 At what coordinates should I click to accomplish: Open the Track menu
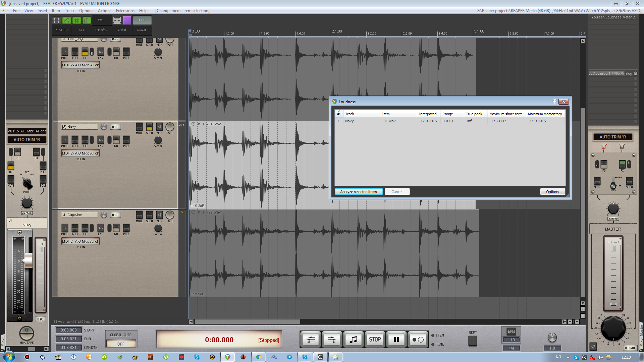point(69,11)
